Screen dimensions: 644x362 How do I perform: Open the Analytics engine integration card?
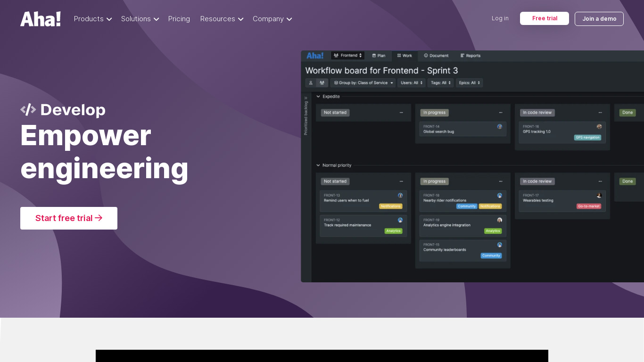[463, 226]
